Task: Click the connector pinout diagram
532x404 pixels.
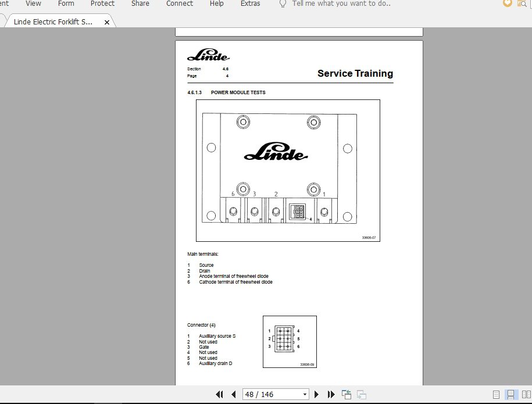Action: point(290,342)
